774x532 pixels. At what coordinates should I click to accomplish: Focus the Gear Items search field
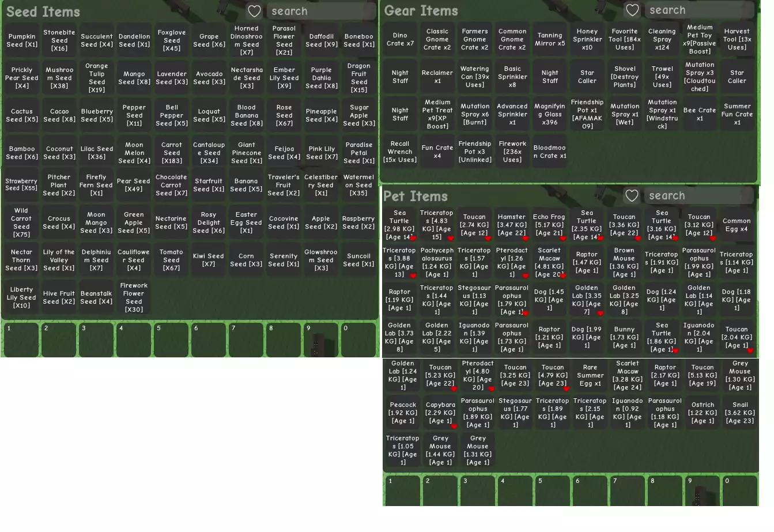click(x=700, y=10)
